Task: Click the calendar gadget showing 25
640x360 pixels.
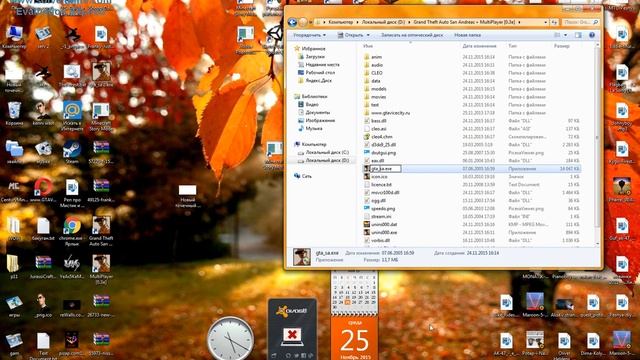Action: (354, 338)
